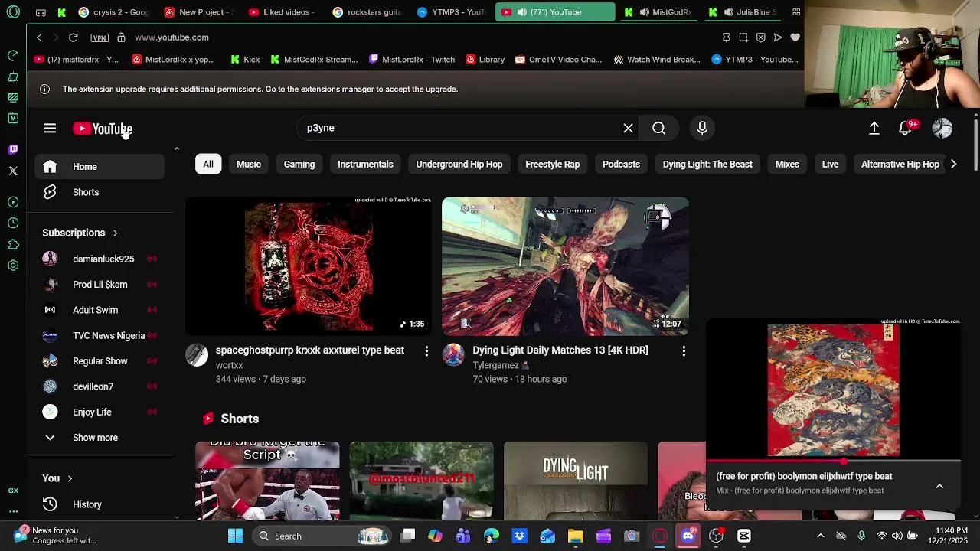This screenshot has width=980, height=551.
Task: Clear the search box with the X icon
Action: (628, 128)
